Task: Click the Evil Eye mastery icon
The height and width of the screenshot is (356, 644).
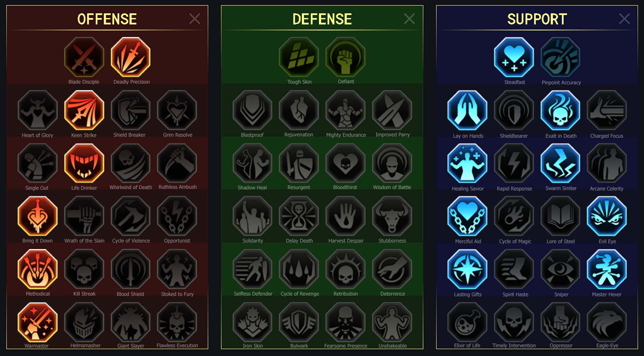Action: coord(607,216)
